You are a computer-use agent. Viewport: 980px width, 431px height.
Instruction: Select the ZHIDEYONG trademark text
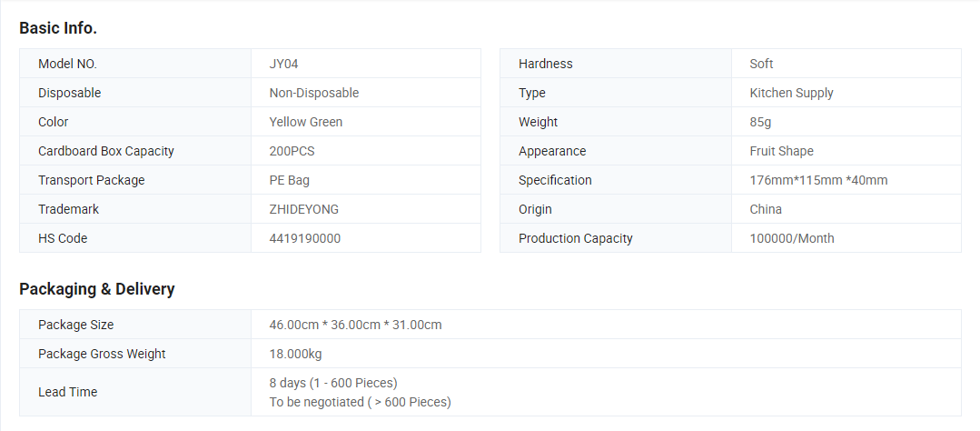coord(303,209)
